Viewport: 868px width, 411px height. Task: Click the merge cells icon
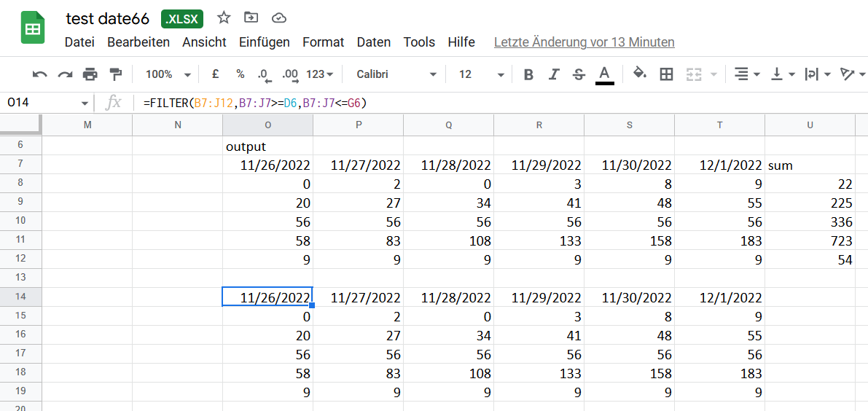pos(694,74)
